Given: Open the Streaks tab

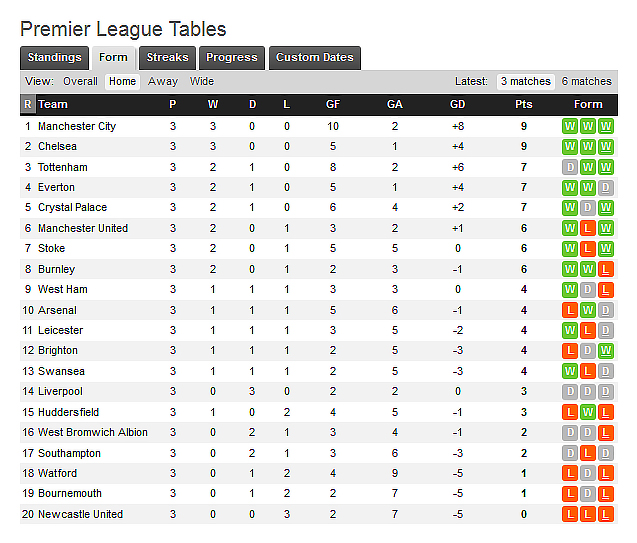Looking at the screenshot, I should pyautogui.click(x=167, y=58).
